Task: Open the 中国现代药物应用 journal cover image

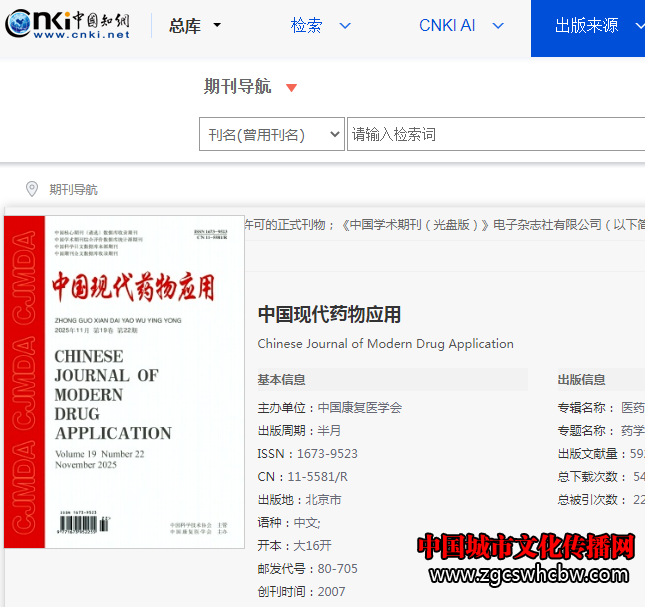Action: pyautogui.click(x=125, y=382)
